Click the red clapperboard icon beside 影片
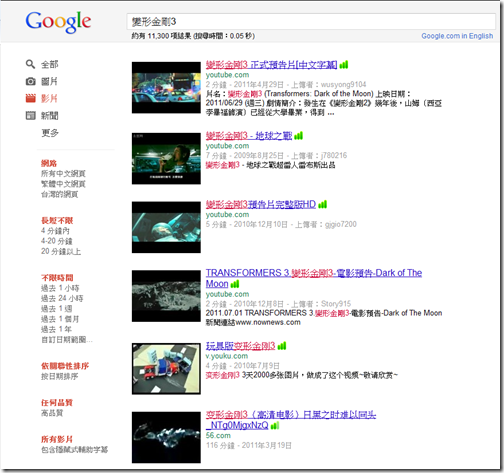 [30, 98]
